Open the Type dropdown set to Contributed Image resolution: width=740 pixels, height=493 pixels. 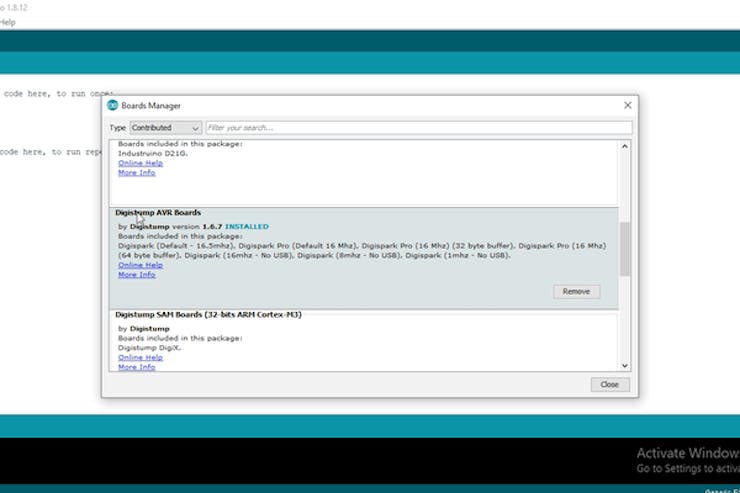(166, 128)
